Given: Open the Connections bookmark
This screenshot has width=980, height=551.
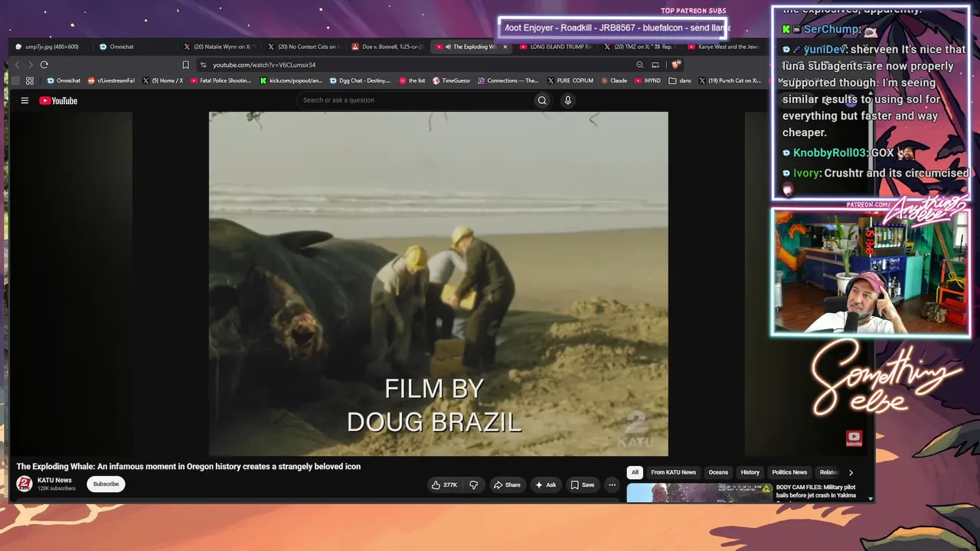Looking at the screenshot, I should click(508, 80).
